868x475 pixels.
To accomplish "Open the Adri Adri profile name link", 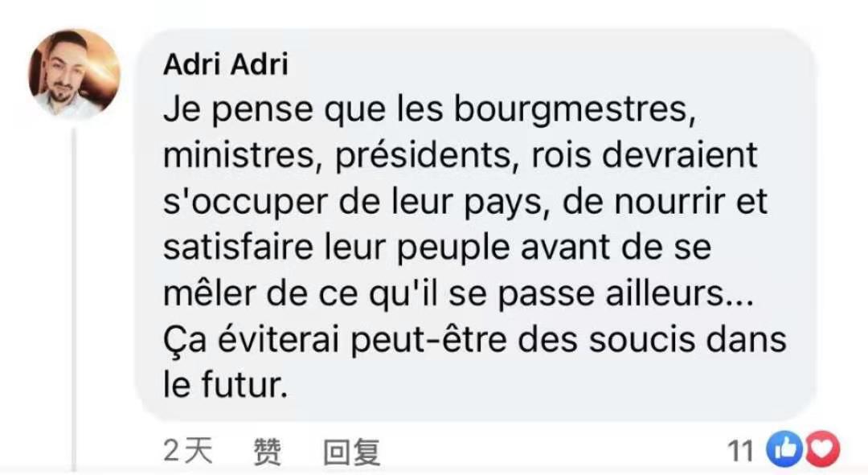I will [225, 64].
